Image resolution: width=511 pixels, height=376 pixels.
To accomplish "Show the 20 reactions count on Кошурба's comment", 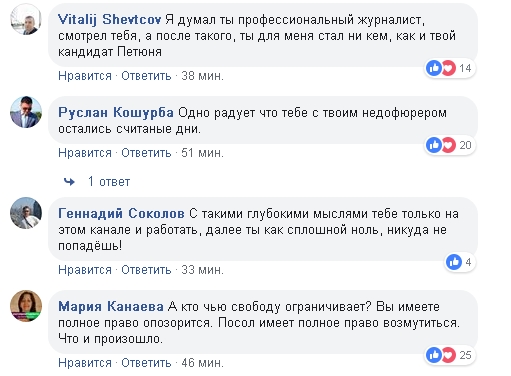I will (465, 145).
